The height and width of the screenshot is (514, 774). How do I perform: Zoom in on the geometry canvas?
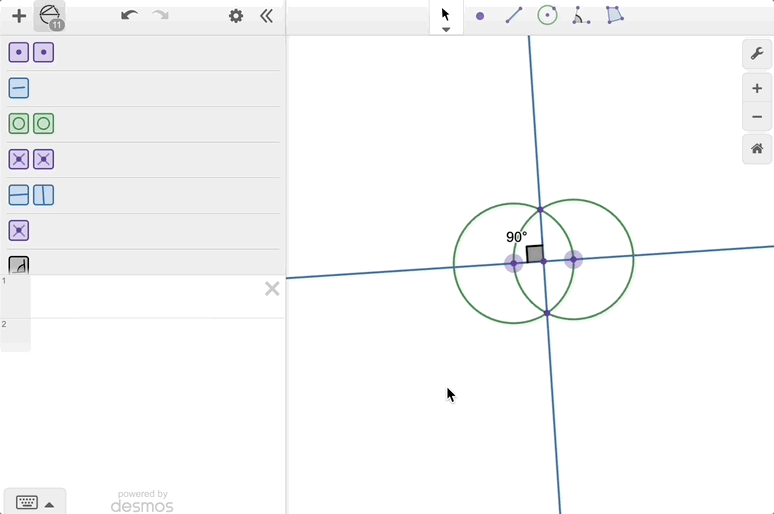click(x=757, y=88)
